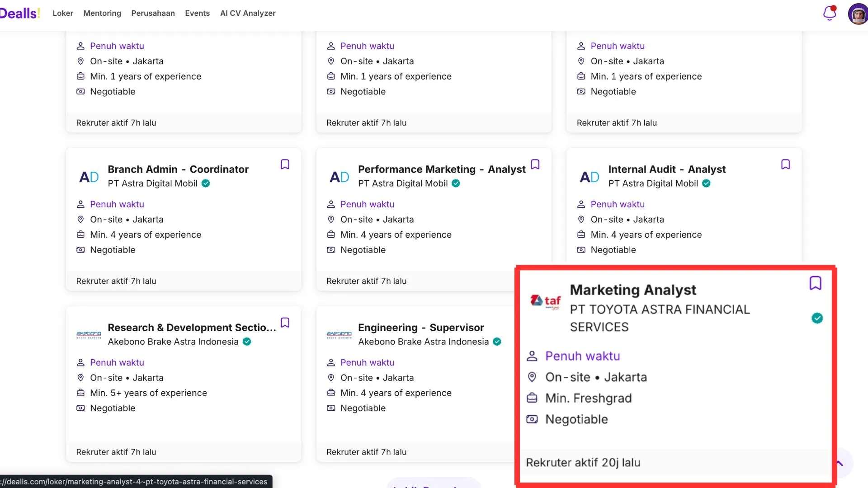Image resolution: width=868 pixels, height=488 pixels.
Task: Open the Performance Marketing - Analyst job title
Action: (442, 169)
